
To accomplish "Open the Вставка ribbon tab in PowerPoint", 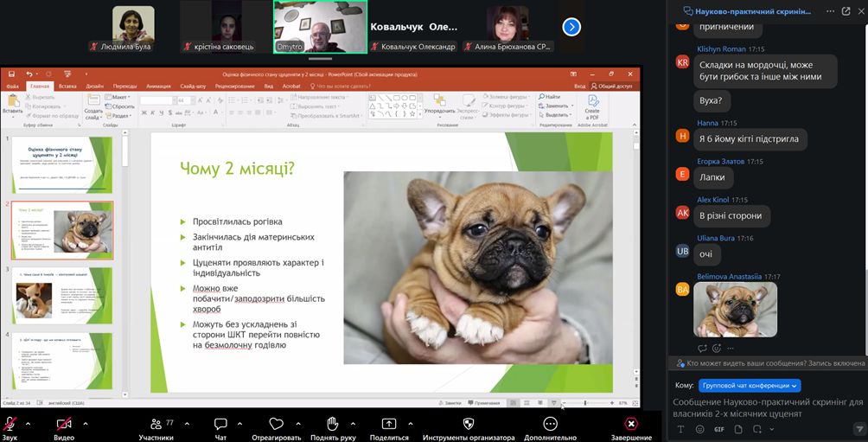I will point(67,86).
